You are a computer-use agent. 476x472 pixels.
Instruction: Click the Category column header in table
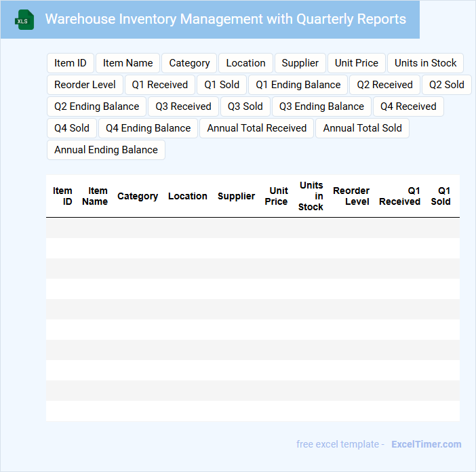138,196
